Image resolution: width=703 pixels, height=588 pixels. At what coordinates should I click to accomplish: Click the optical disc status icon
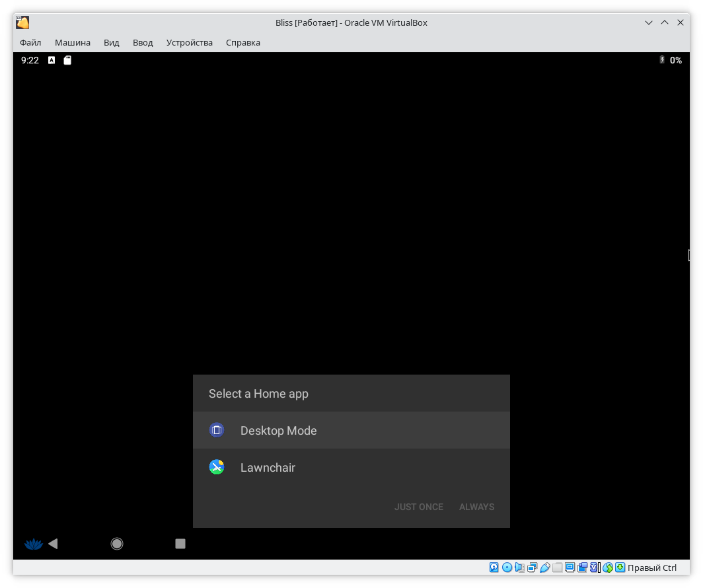click(507, 568)
